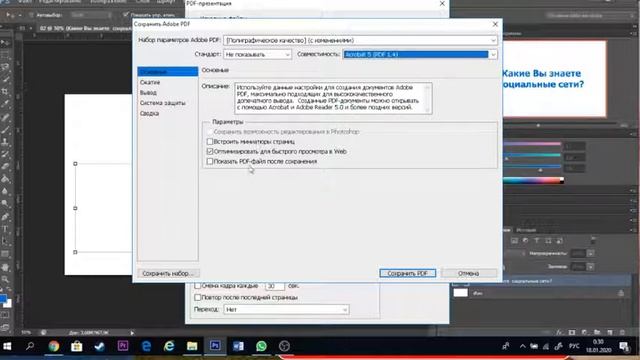Image resolution: width=640 pixels, height=360 pixels.
Task: Check Показать PDF-файл после сохранения
Action: [210, 161]
